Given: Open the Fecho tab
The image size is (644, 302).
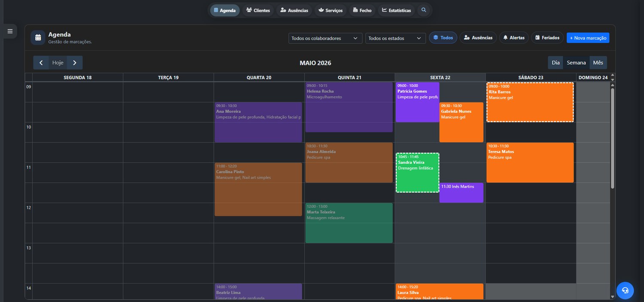Looking at the screenshot, I should [x=362, y=10].
